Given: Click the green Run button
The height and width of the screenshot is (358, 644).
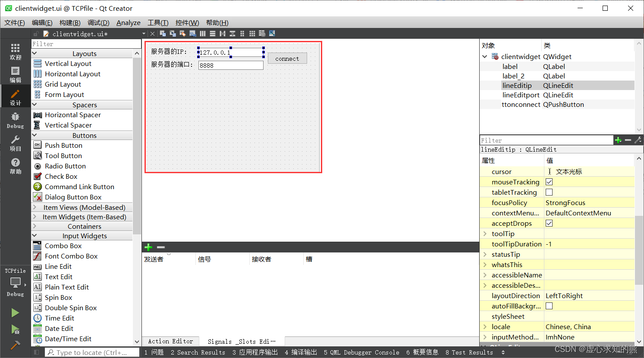Looking at the screenshot, I should (x=15, y=313).
